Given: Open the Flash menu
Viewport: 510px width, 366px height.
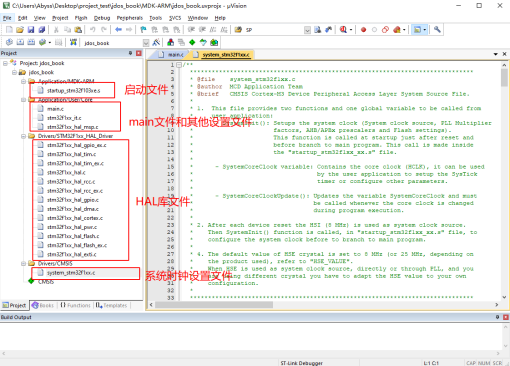Looking at the screenshot, I should (x=81, y=18).
